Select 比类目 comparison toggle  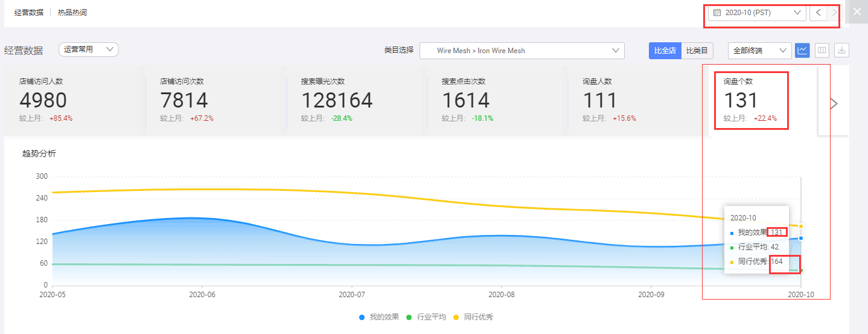point(697,51)
